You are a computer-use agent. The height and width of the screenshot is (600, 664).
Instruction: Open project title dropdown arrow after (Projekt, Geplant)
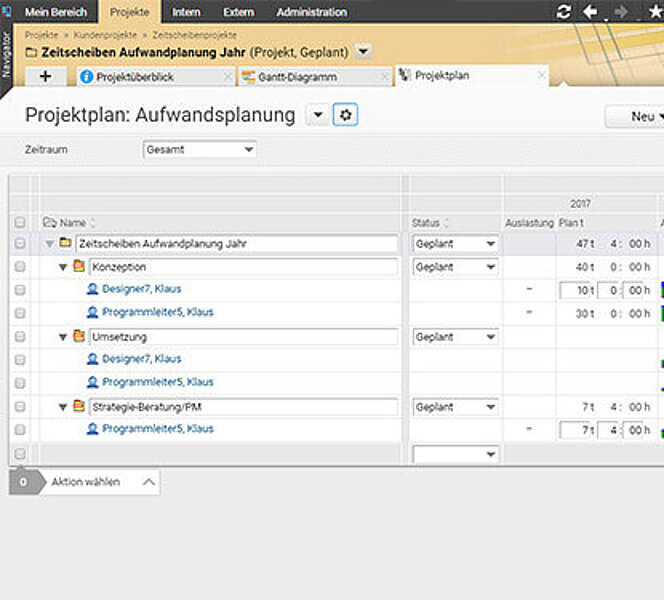point(363,52)
